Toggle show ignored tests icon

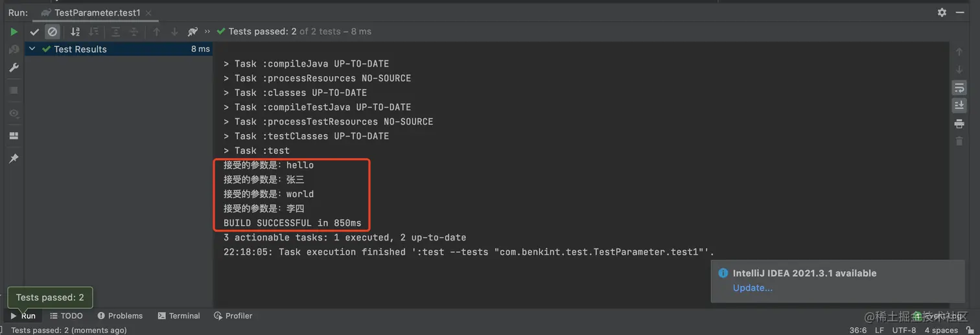coord(52,32)
